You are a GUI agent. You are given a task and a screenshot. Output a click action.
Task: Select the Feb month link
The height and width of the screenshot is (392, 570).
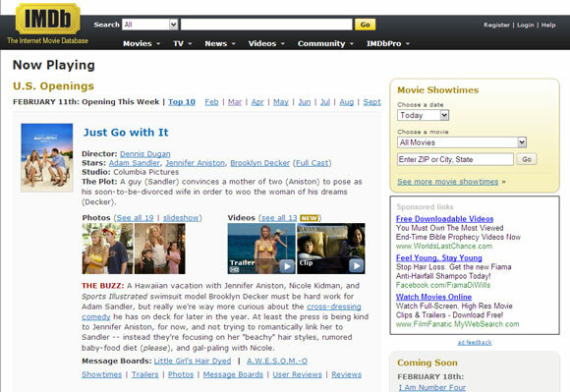(x=211, y=102)
